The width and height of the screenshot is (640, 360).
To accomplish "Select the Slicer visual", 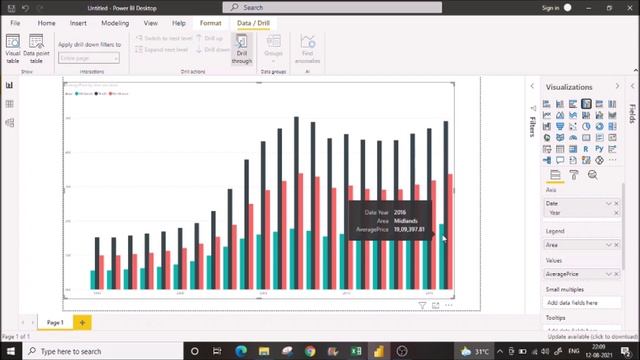I will [547, 149].
